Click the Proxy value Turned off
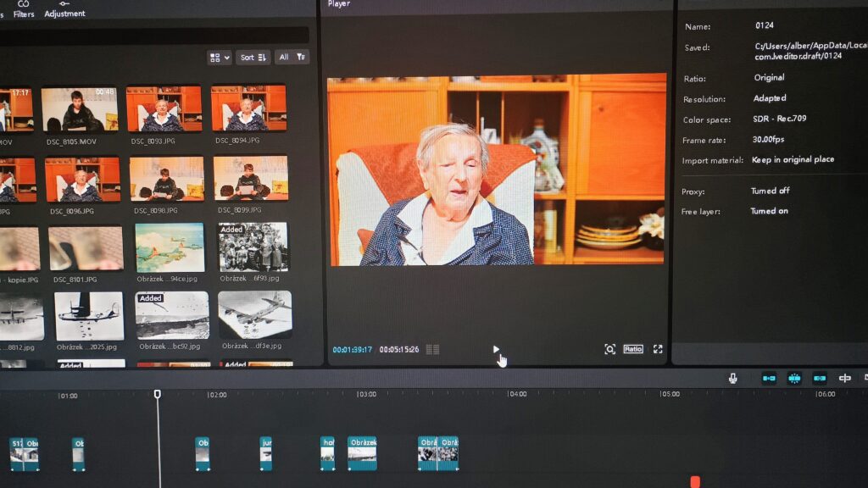The height and width of the screenshot is (488, 868). pos(770,191)
